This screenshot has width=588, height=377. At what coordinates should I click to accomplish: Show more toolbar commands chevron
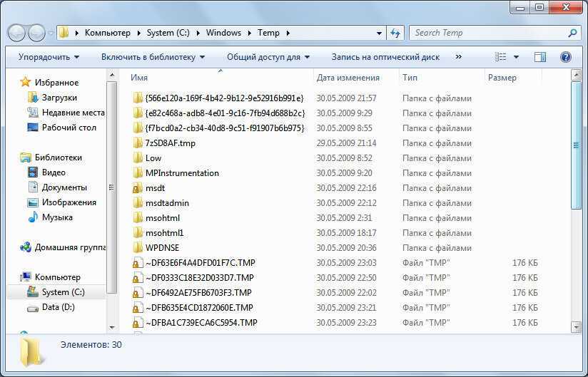[458, 57]
